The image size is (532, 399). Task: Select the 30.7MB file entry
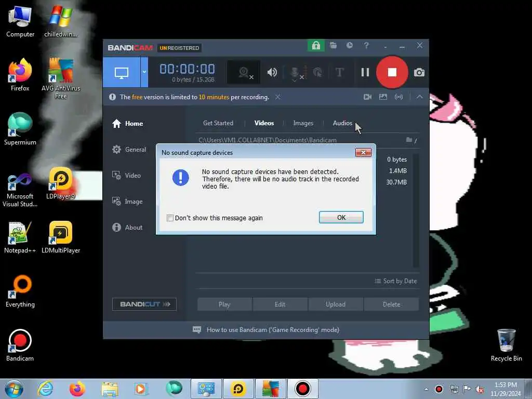tap(396, 182)
